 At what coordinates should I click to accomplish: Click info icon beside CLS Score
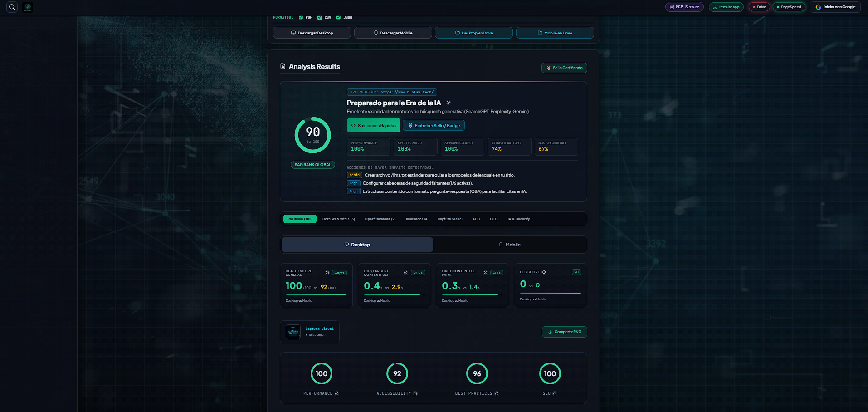(x=544, y=272)
